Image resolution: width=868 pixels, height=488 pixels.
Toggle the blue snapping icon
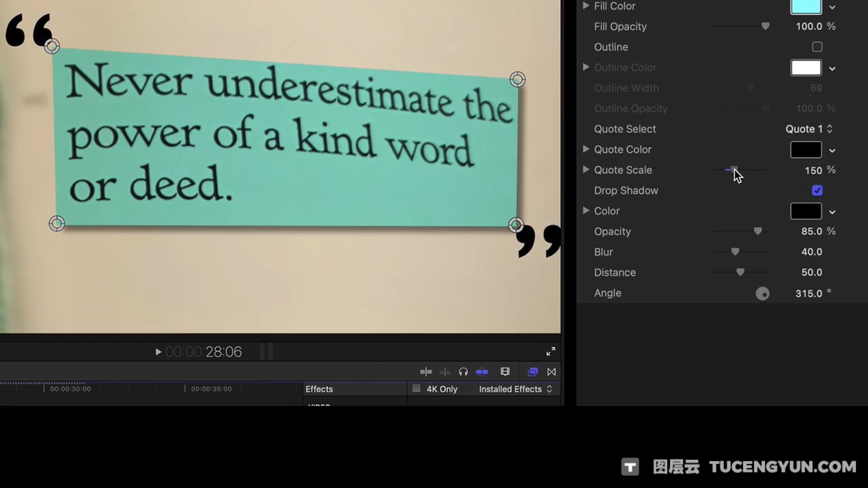pyautogui.click(x=482, y=372)
